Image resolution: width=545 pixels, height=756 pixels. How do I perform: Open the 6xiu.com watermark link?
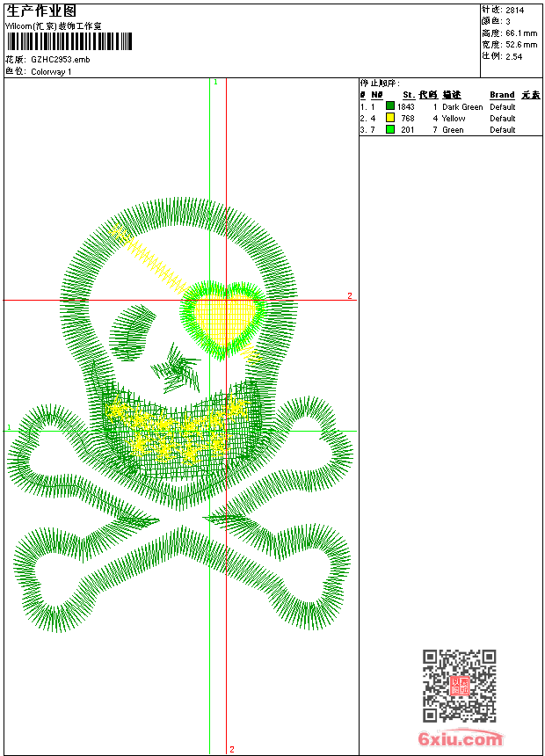tap(460, 739)
